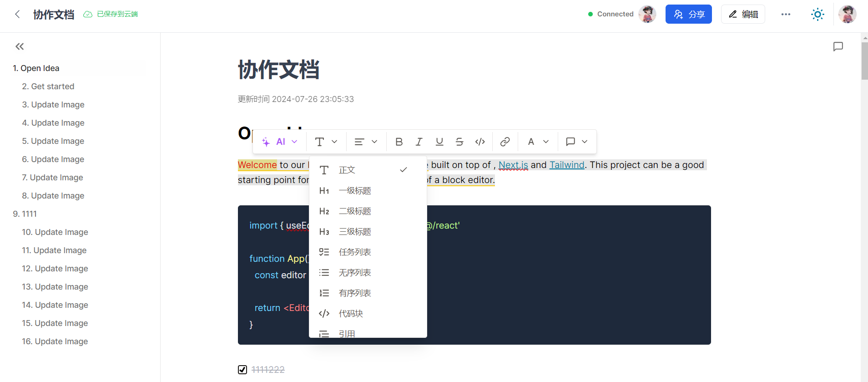
Task: Select 代码块 code block
Action: 368,314
